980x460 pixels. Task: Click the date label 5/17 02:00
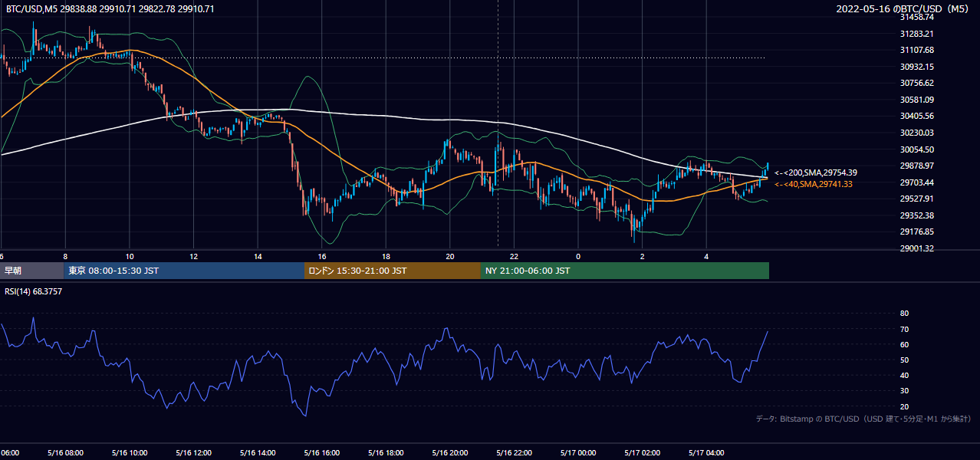coord(643,452)
